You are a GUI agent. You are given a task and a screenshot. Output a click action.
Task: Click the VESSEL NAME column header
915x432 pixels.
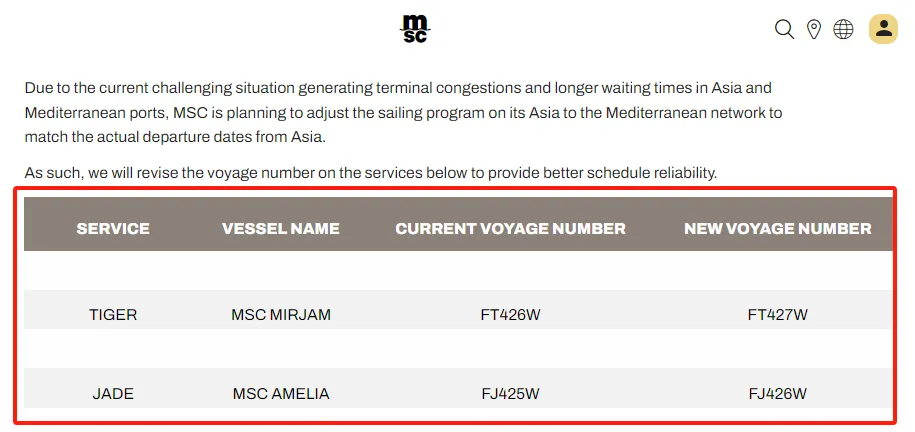(281, 228)
